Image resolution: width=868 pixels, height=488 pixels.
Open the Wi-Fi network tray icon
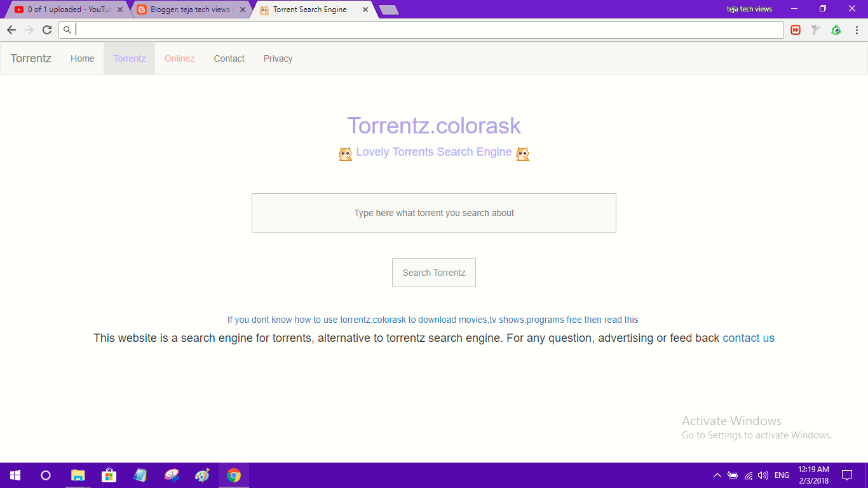[749, 475]
